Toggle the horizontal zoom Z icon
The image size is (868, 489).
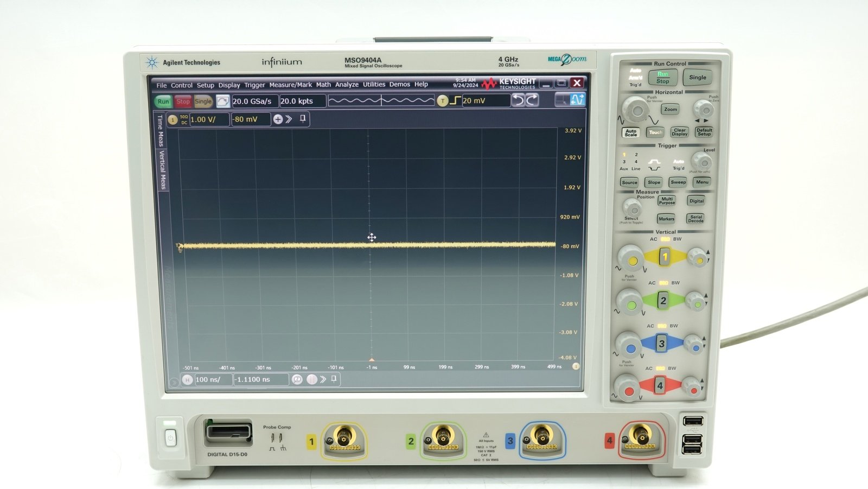coord(297,379)
